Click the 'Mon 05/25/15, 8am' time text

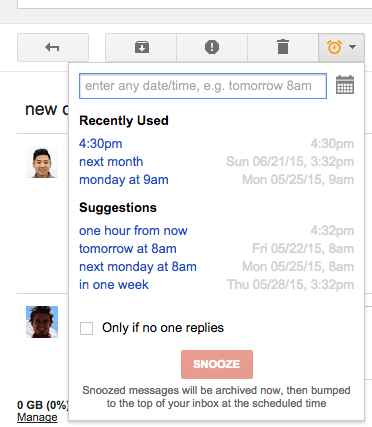[x=298, y=267]
